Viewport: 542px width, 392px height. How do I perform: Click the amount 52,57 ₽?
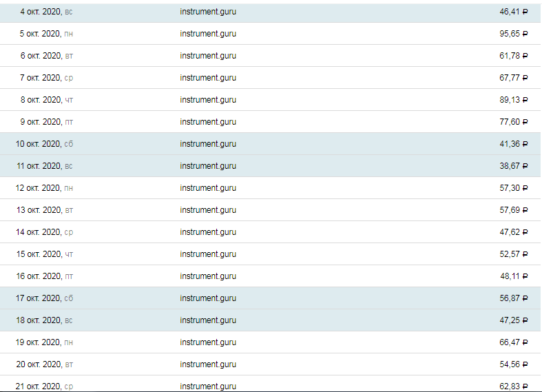(514, 254)
